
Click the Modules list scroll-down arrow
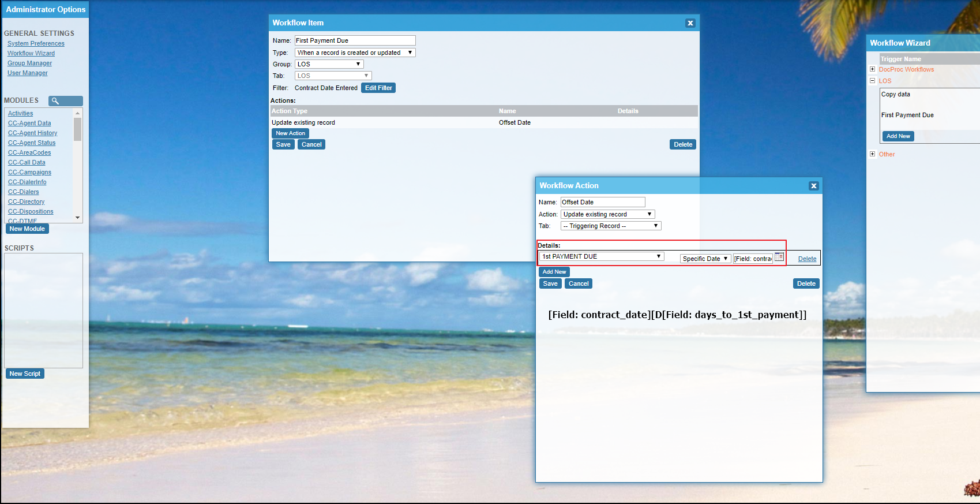78,218
